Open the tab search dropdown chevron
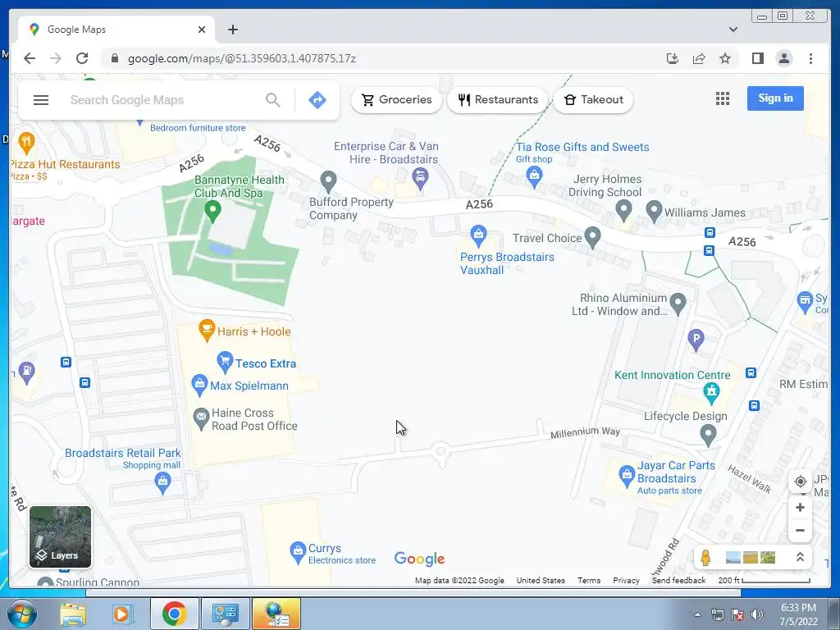This screenshot has height=630, width=840. [733, 30]
